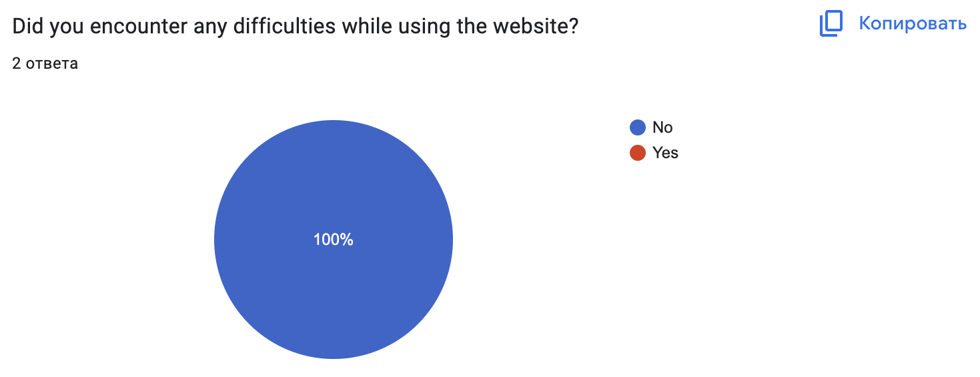Click the copy chart icon

pyautogui.click(x=831, y=24)
